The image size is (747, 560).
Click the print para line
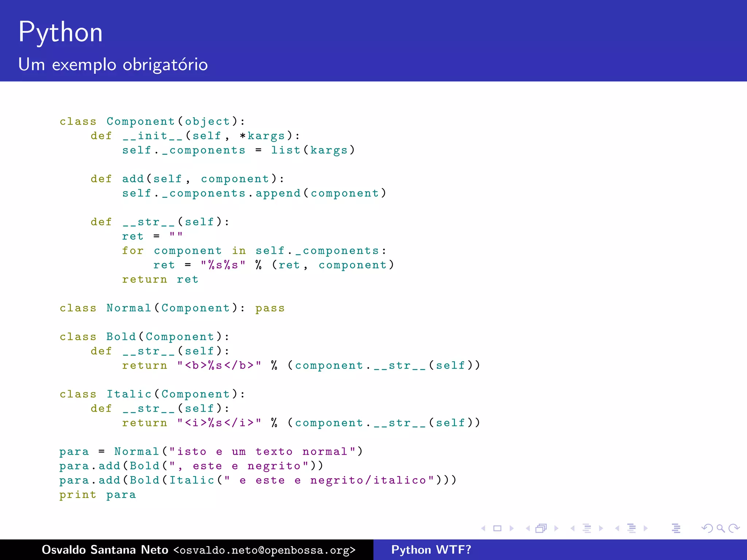(98, 495)
